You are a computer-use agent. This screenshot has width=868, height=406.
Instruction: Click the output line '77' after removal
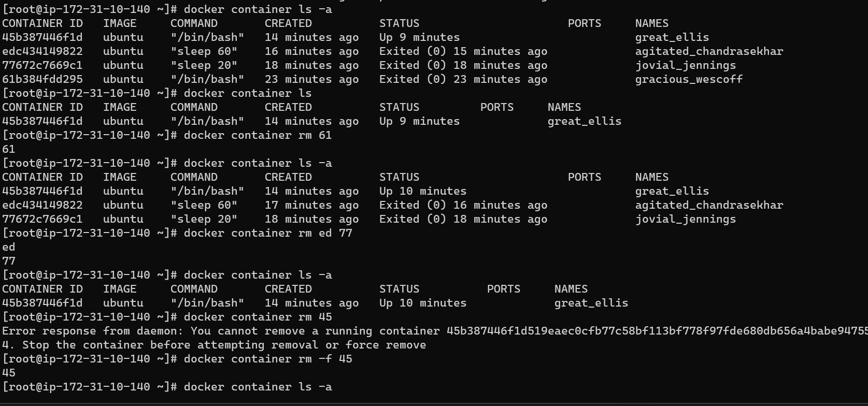tap(9, 261)
